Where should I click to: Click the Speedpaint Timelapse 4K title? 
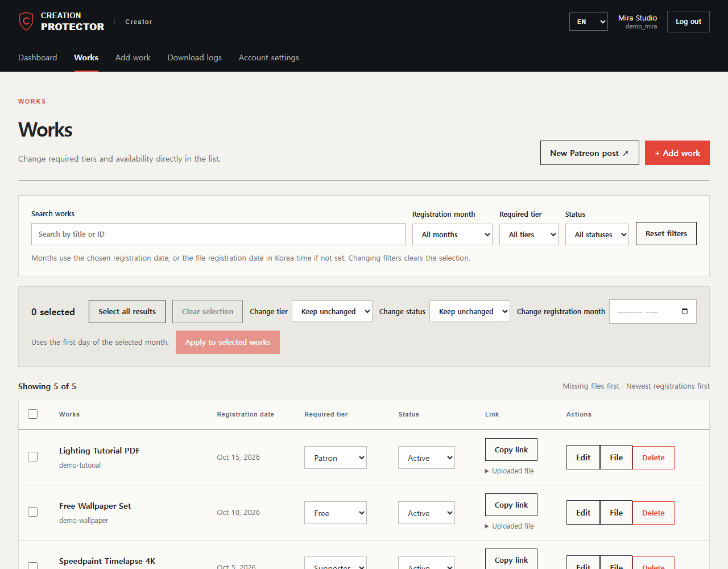click(107, 561)
